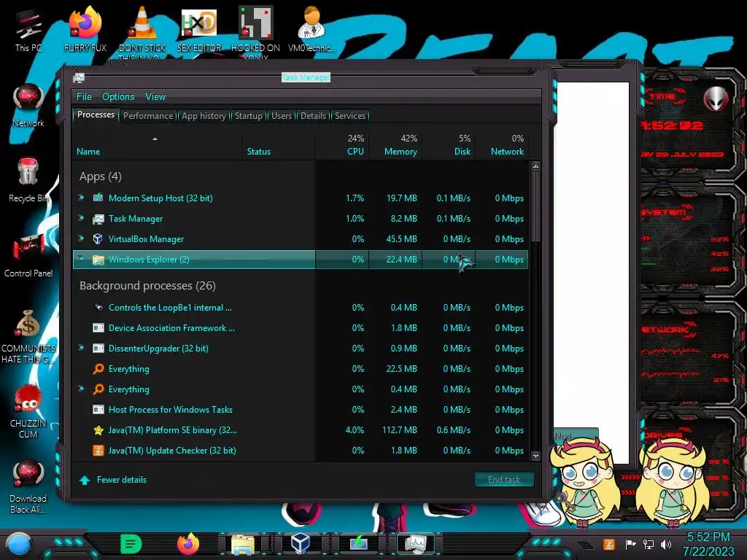Open Control Panel desktop icon
The width and height of the screenshot is (747, 560).
(x=28, y=256)
